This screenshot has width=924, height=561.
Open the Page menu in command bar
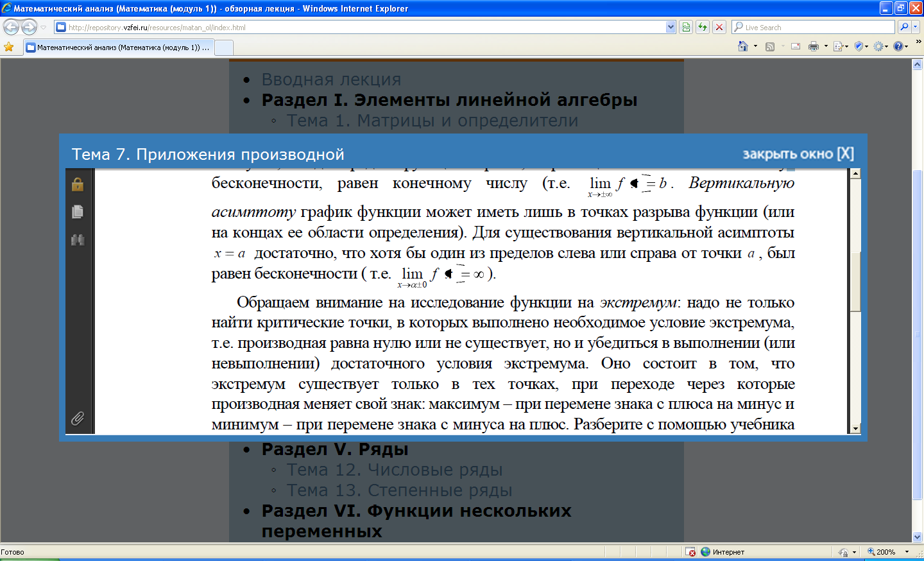point(841,46)
